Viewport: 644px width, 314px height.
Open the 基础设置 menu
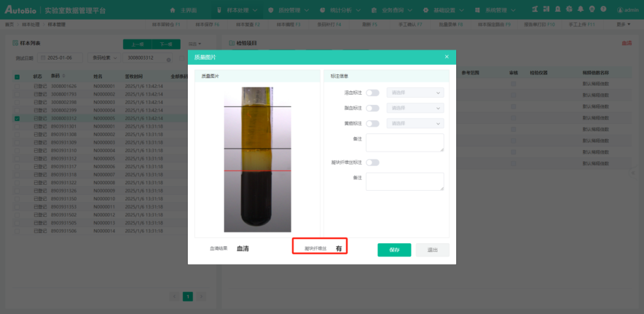pyautogui.click(x=444, y=10)
